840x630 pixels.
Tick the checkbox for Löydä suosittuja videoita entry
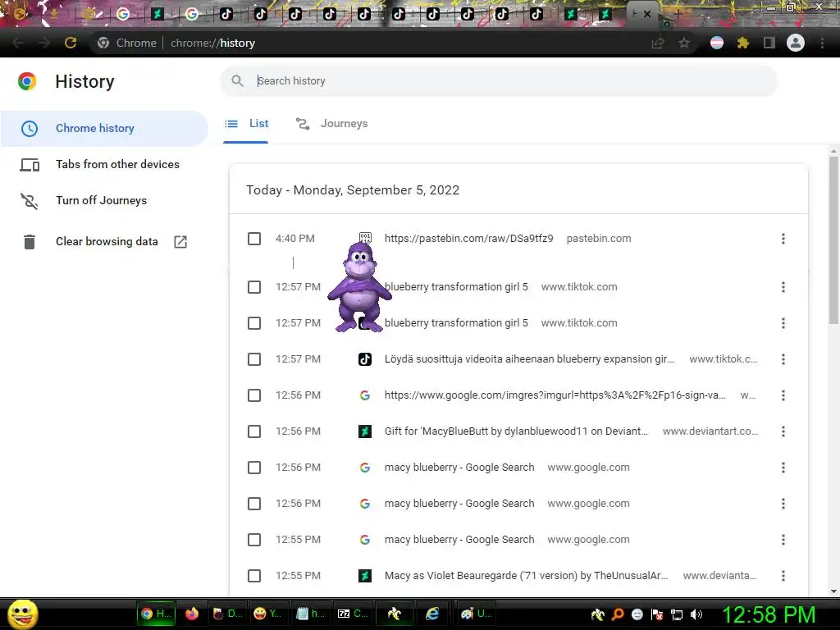254,359
